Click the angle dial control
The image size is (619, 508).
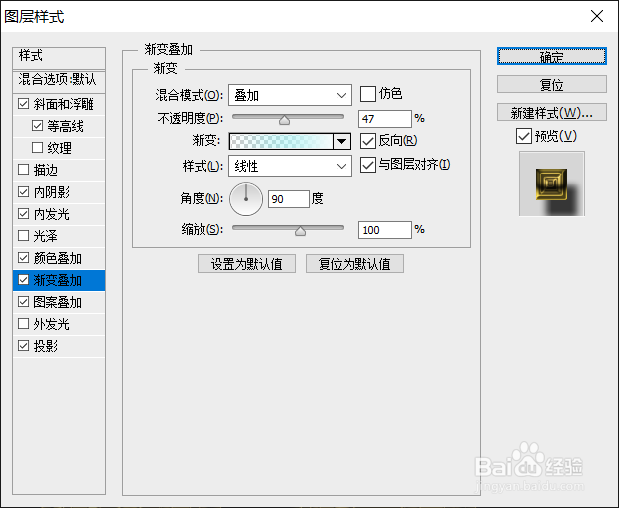pos(246,199)
